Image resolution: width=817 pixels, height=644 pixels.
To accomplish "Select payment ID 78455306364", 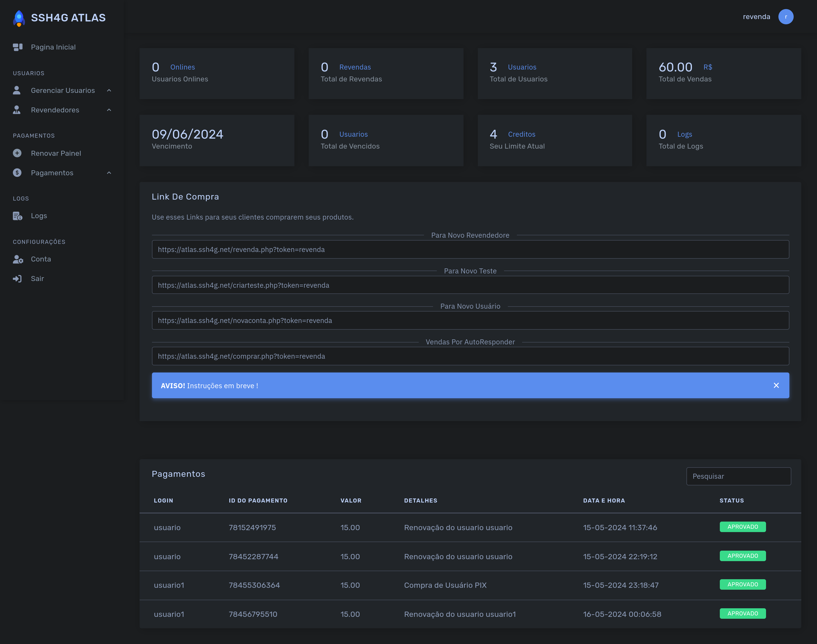I will click(254, 585).
